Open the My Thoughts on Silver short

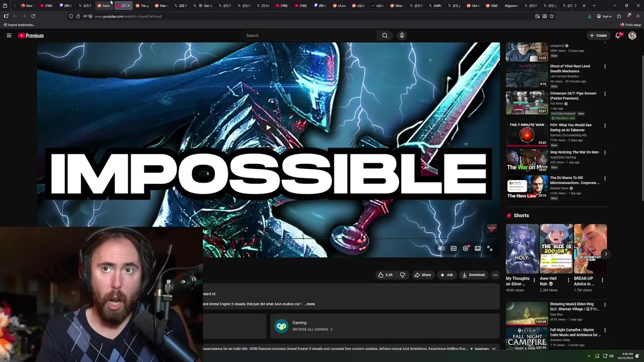click(x=522, y=248)
